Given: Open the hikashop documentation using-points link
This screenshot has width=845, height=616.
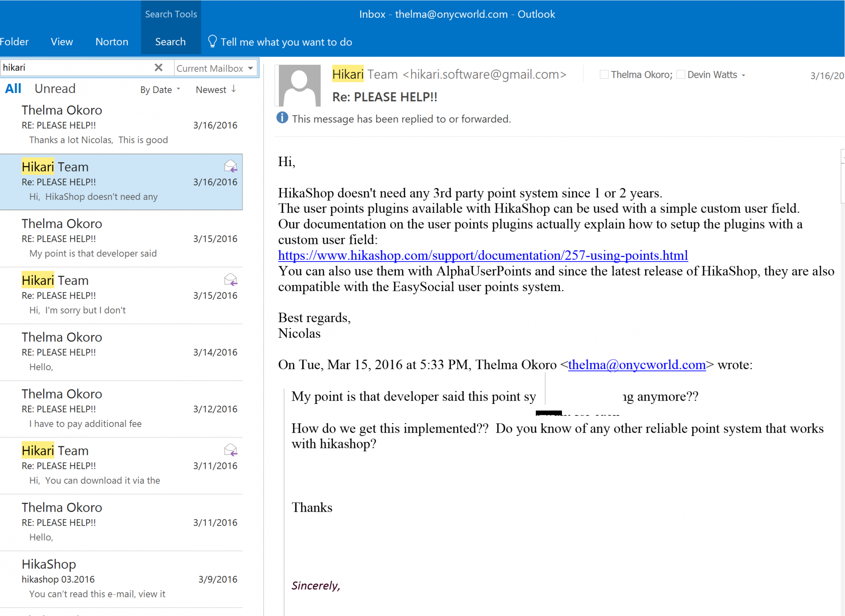Looking at the screenshot, I should point(482,255).
